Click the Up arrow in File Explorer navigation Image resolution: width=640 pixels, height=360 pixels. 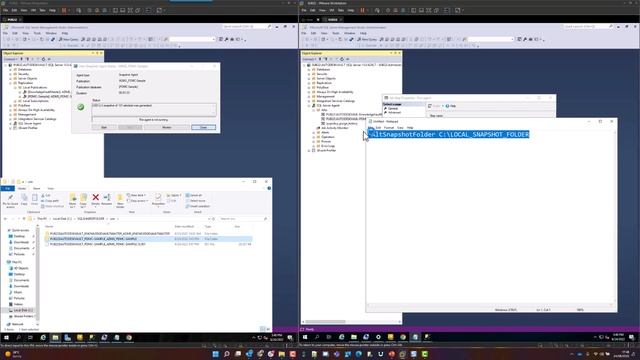[24, 219]
